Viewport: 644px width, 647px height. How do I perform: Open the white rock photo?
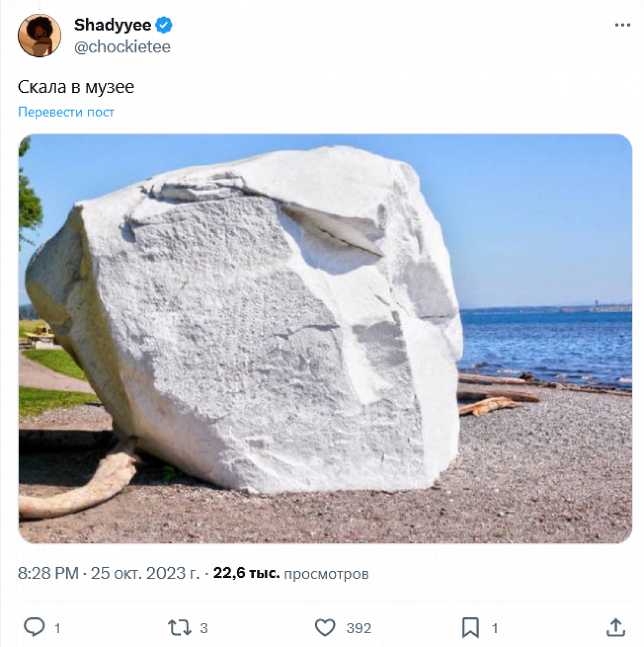click(x=325, y=339)
